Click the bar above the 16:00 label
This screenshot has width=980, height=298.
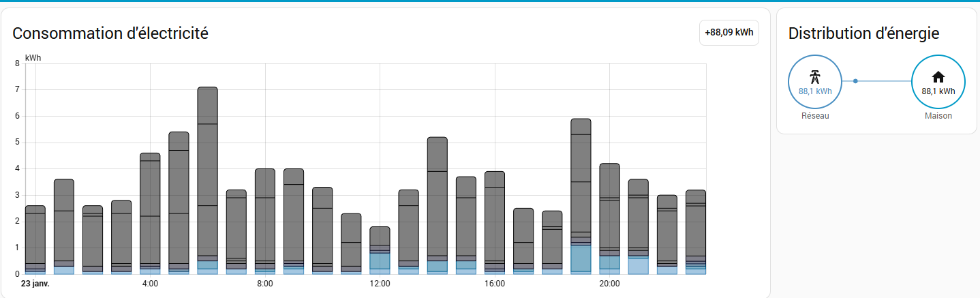[494, 222]
